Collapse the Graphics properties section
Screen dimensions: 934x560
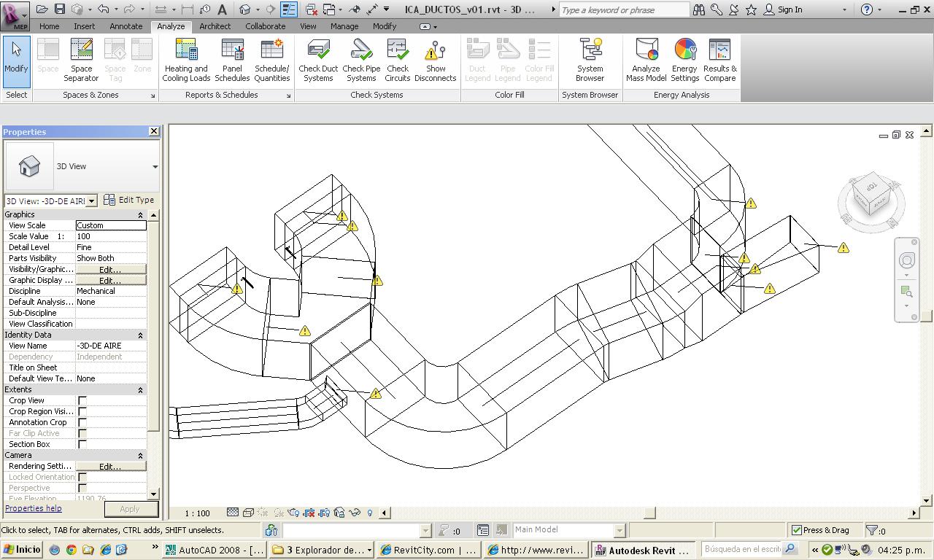pos(140,215)
